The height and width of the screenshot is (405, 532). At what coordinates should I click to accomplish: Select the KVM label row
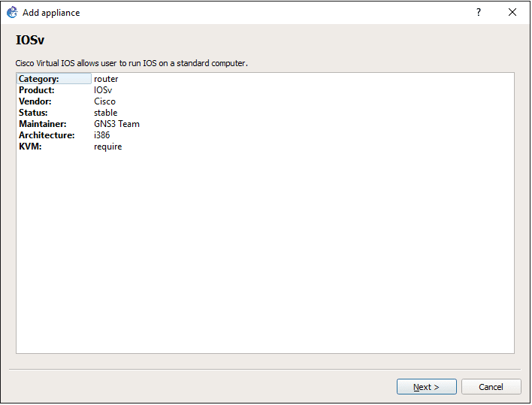point(29,147)
